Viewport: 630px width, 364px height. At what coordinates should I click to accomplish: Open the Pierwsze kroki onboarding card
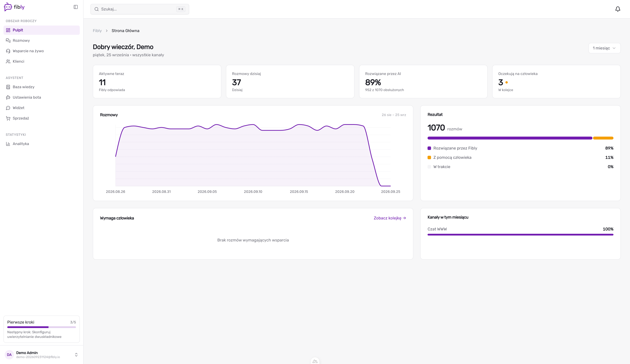[x=41, y=329]
